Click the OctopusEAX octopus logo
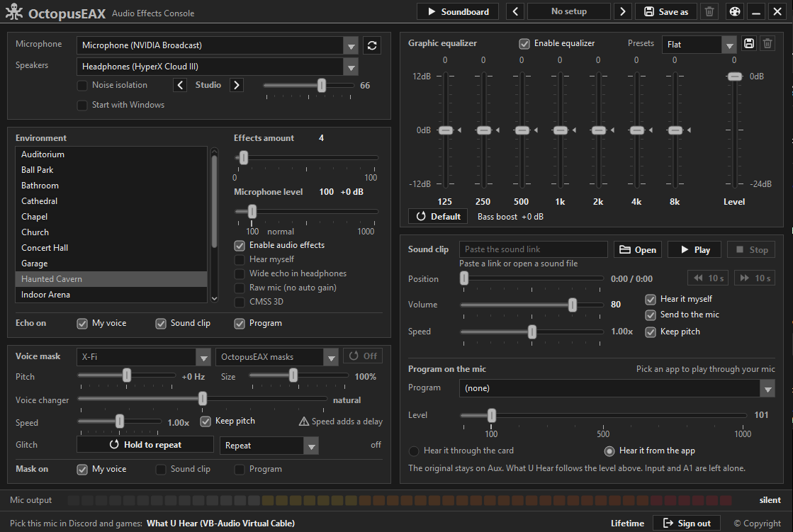 tap(13, 11)
